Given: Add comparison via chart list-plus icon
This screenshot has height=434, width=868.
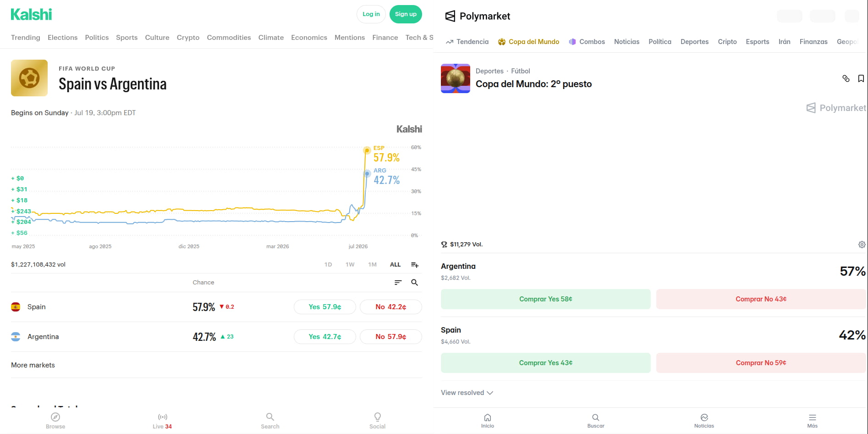Looking at the screenshot, I should pyautogui.click(x=415, y=265).
